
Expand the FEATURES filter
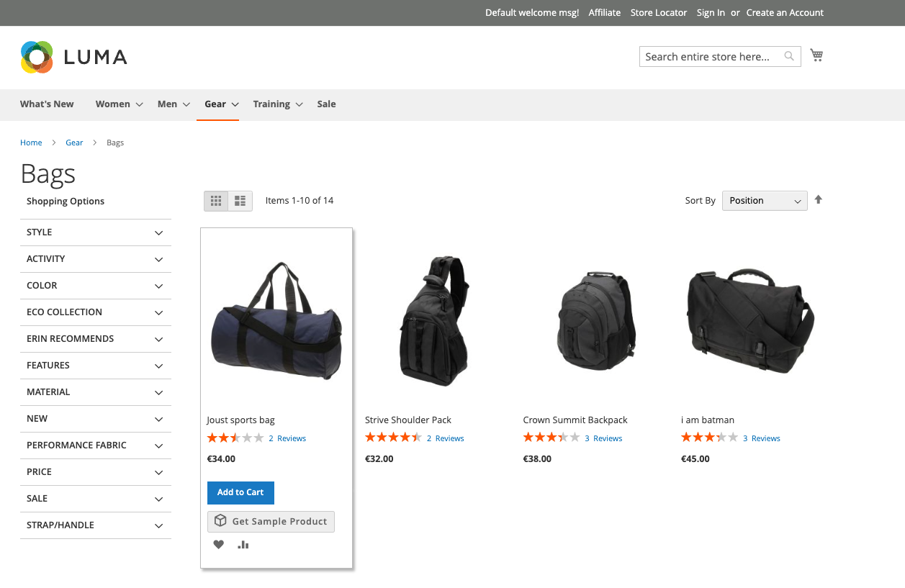[x=96, y=366]
